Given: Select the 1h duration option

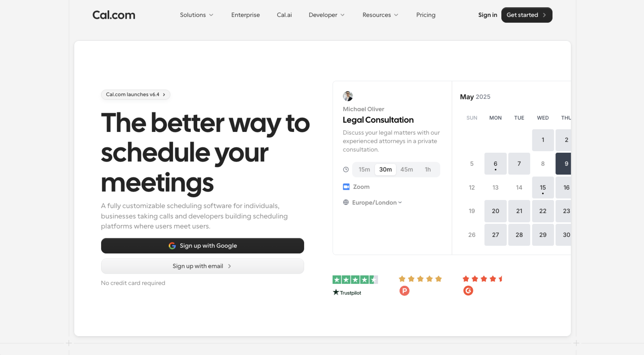Looking at the screenshot, I should point(428,169).
